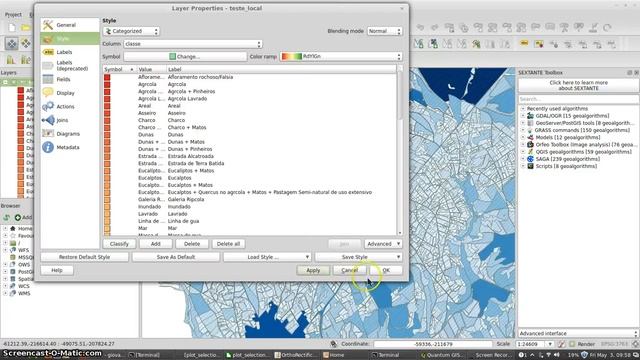This screenshot has height=360, width=640.
Task: Click the Orfeo Toolbox group icon
Action: pos(530,144)
